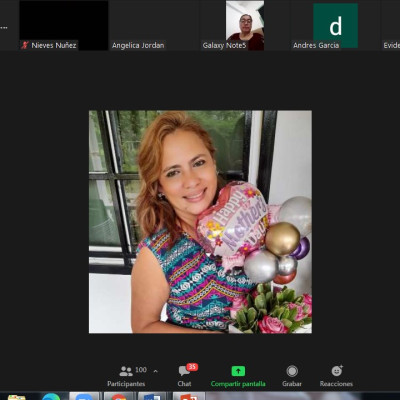Select the partially visible Evide participant tile

click(391, 25)
